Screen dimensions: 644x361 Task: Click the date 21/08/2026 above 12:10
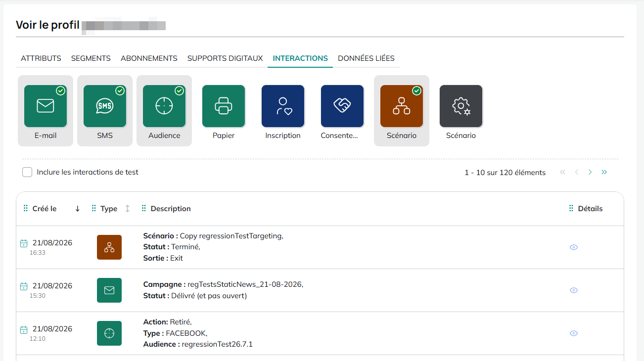pyautogui.click(x=52, y=329)
